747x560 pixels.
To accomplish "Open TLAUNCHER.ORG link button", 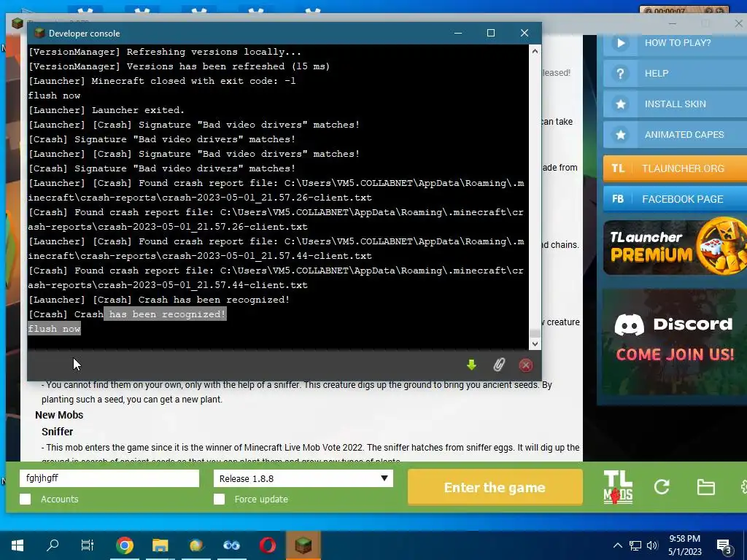I will (675, 168).
